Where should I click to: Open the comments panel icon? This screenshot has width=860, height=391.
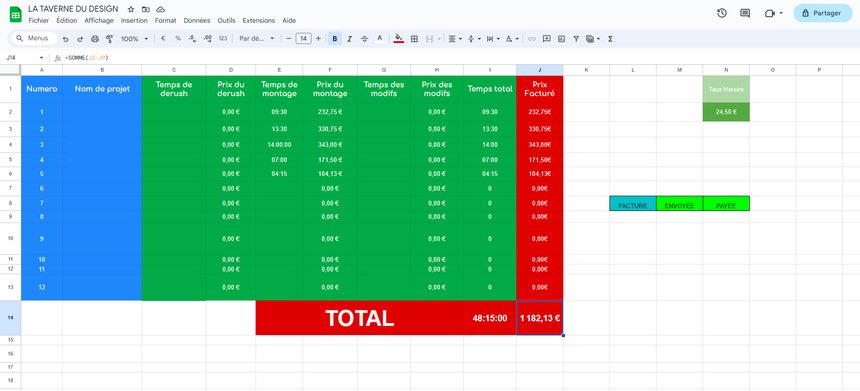745,13
